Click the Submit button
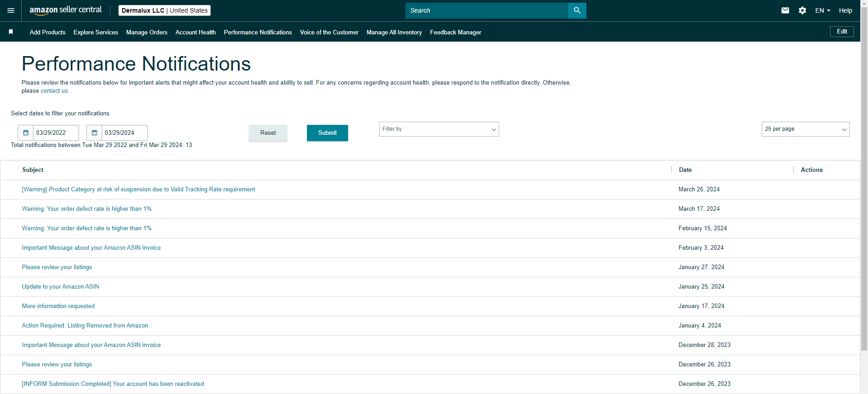The image size is (868, 394). (327, 133)
